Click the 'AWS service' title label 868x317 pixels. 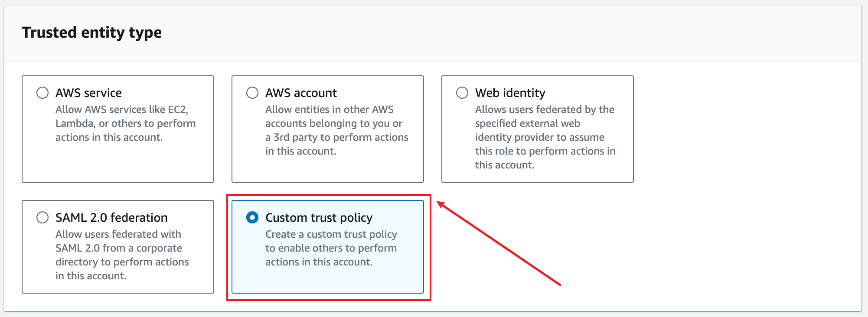[88, 93]
